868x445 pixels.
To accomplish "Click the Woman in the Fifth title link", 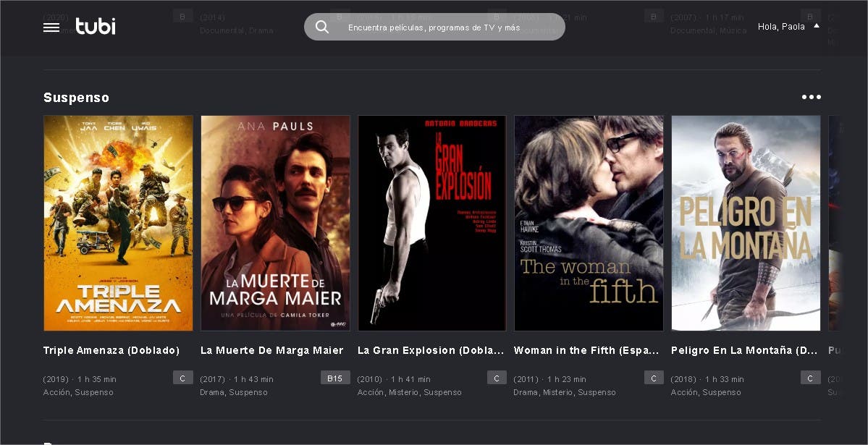I will 586,350.
